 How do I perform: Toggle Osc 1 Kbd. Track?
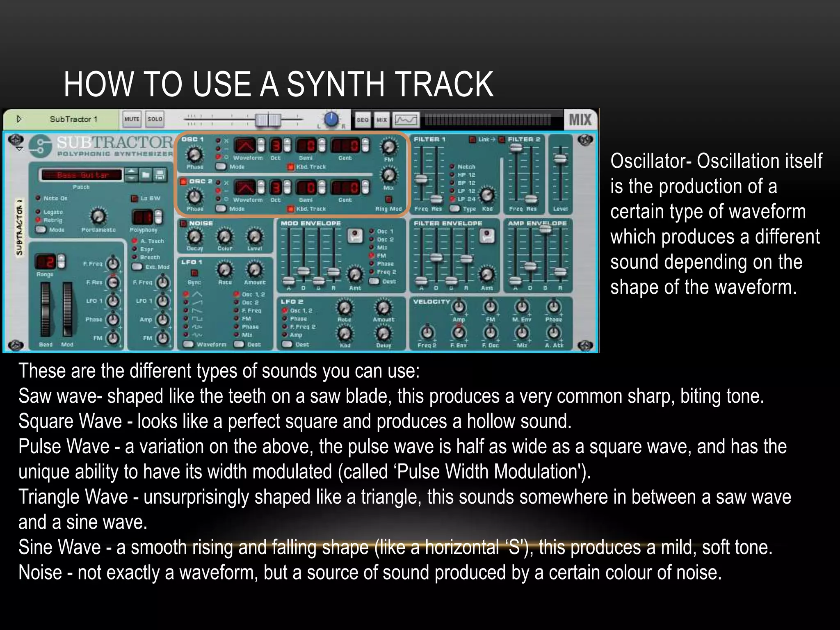pos(291,167)
